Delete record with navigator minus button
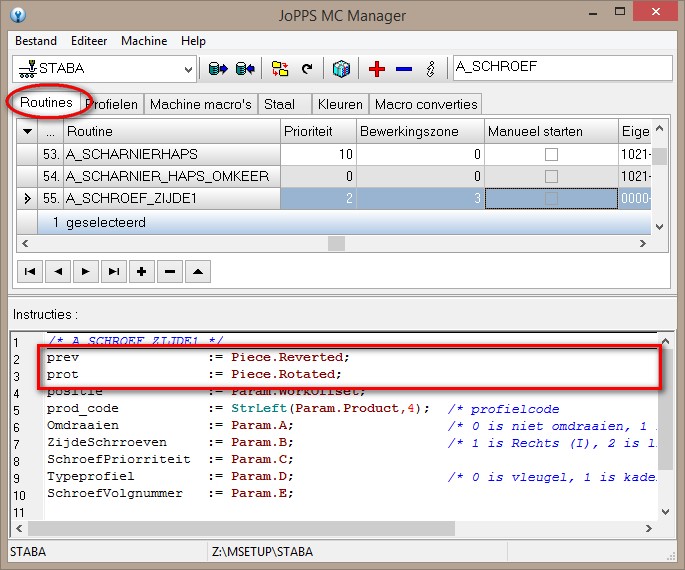The image size is (685, 570). point(170,272)
